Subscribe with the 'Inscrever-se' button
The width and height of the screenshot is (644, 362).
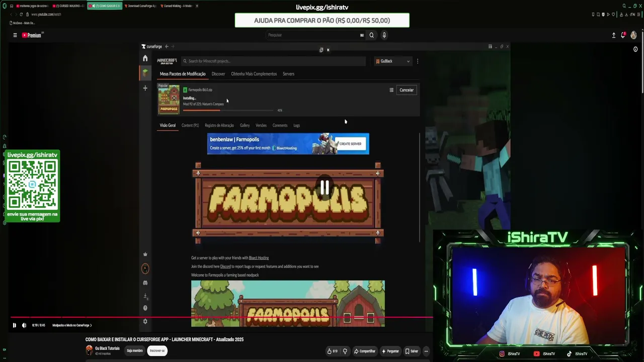tap(157, 351)
